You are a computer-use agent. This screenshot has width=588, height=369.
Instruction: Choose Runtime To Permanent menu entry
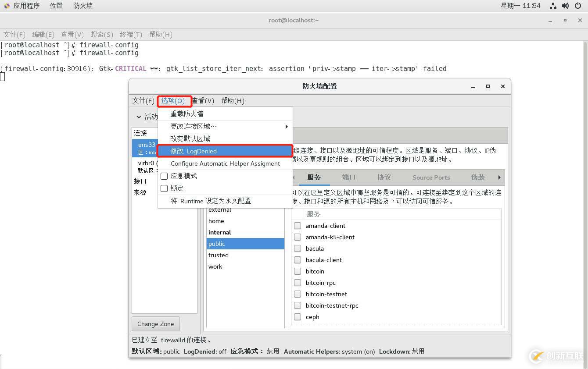coord(225,201)
